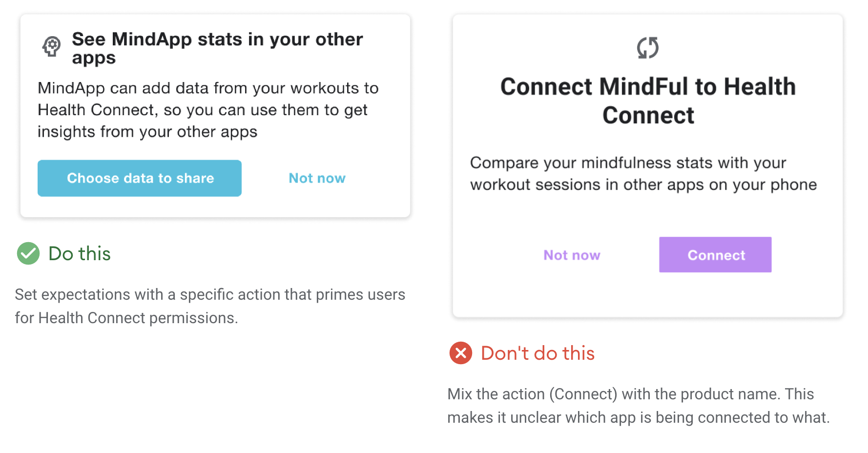868x453 pixels.
Task: Dismiss the left card with Not now
Action: [317, 178]
